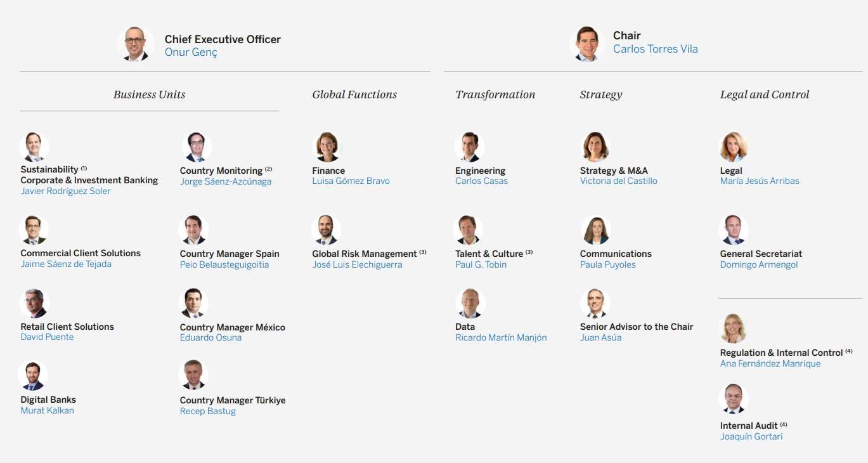Select the Digital Banks portrait photo
Viewport: 868px width, 463px height.
33,376
